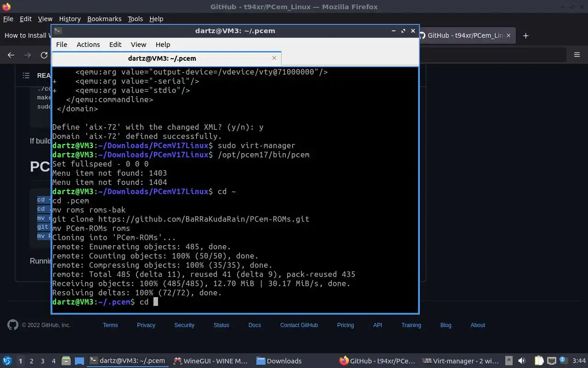Image resolution: width=588 pixels, height=368 pixels.
Task: Open the Training footer link
Action: coord(411,325)
